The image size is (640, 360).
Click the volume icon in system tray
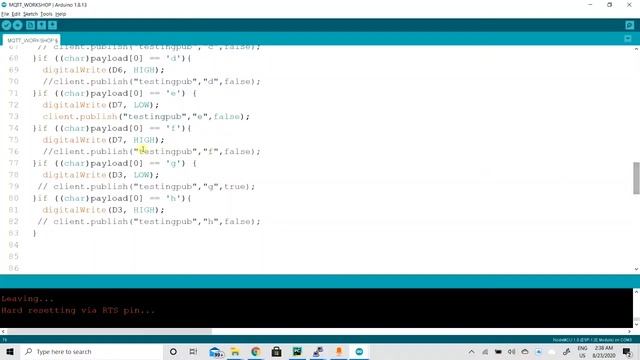[x=511, y=352]
